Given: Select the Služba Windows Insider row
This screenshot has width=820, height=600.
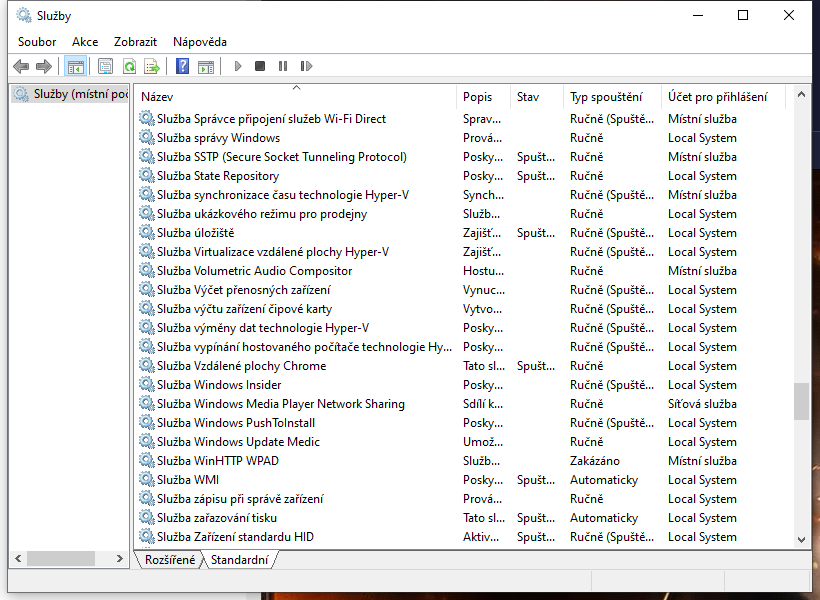Looking at the screenshot, I should pyautogui.click(x=460, y=385).
